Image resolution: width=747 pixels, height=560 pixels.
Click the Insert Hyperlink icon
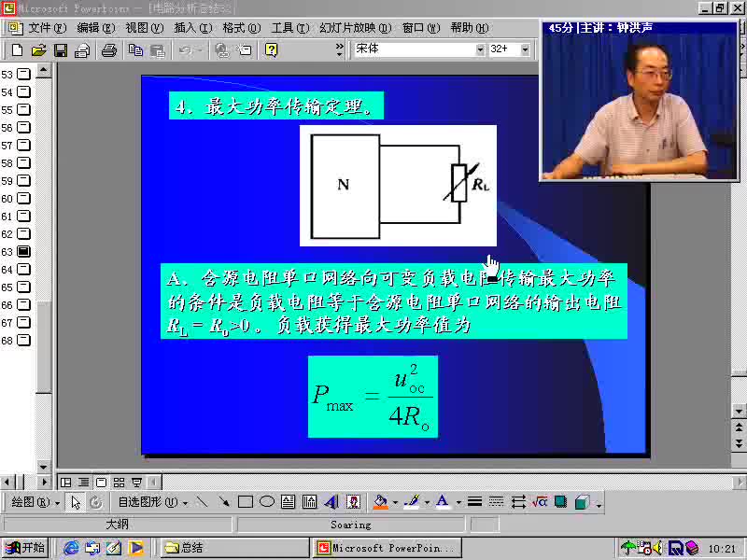[x=222, y=50]
